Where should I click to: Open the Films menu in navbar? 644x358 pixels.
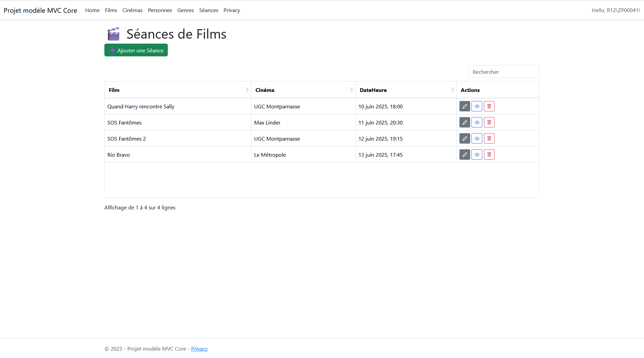coord(111,10)
